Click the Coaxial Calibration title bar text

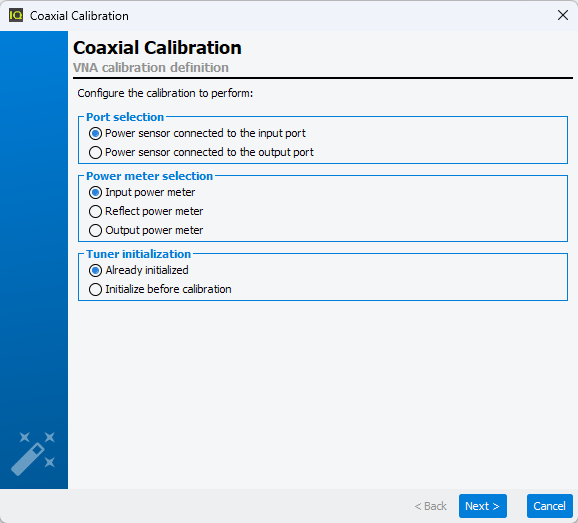coord(79,16)
